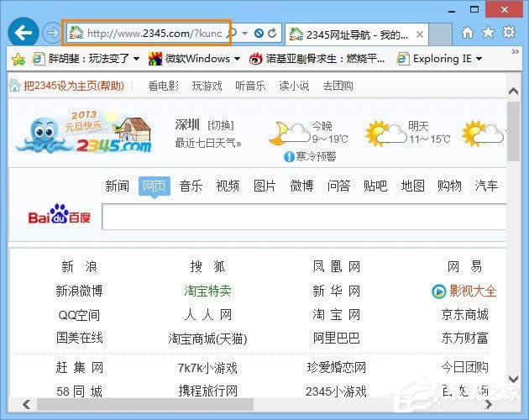Viewport: 529px width, 420px height.
Task: Open 影视大全 link with play icon
Action: 464,291
